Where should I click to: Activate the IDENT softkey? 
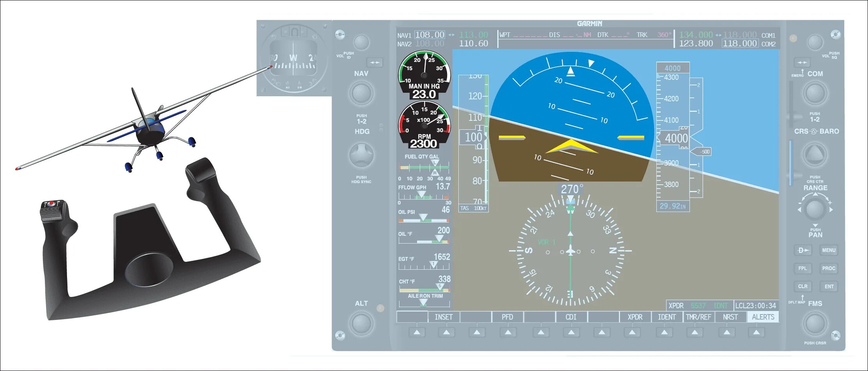click(x=667, y=317)
